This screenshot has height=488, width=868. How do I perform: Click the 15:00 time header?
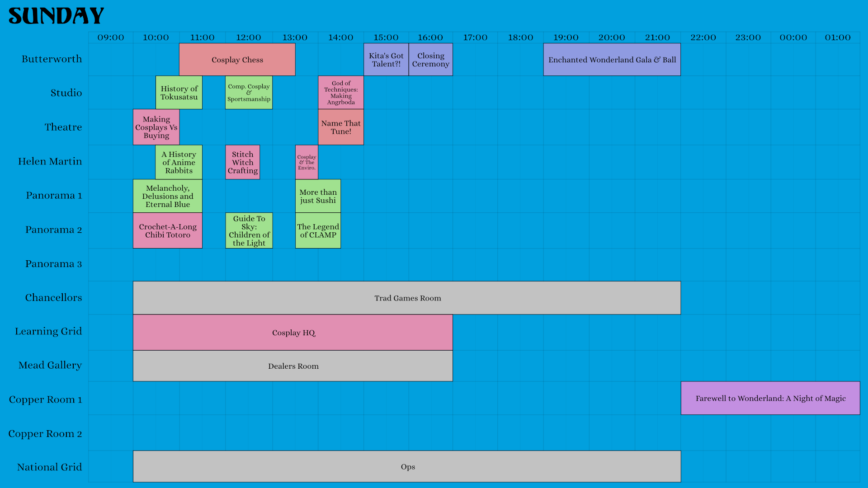click(386, 38)
